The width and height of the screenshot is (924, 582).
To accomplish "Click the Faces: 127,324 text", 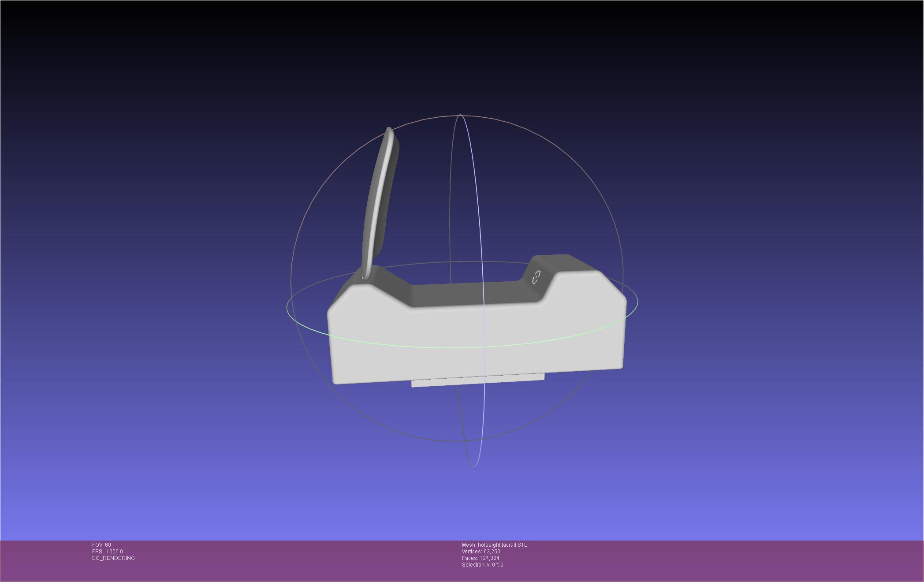I will point(480,558).
